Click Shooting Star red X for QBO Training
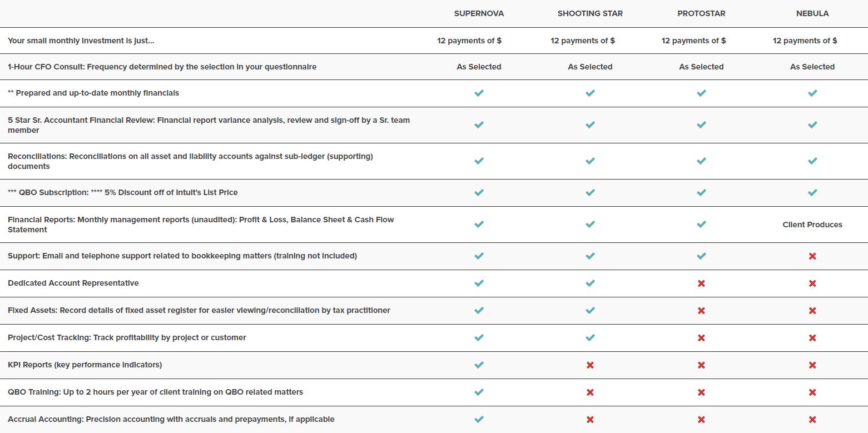The image size is (868, 433). pyautogui.click(x=590, y=392)
